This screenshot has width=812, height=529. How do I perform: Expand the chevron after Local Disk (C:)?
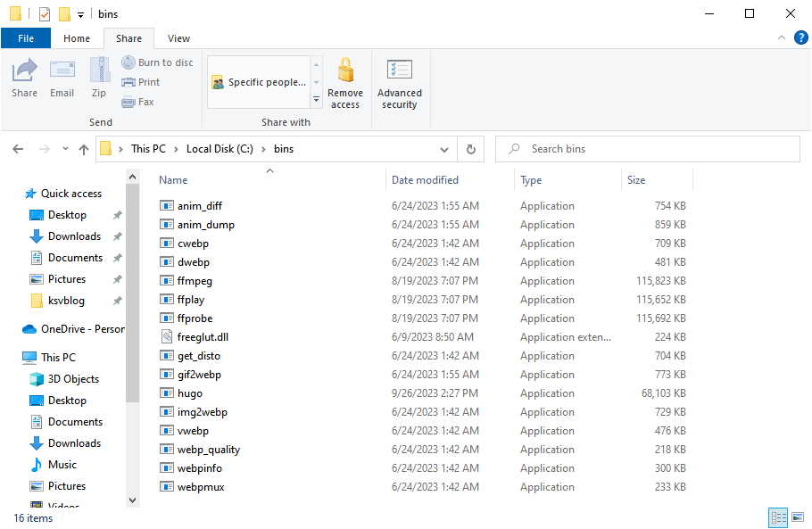(x=263, y=149)
